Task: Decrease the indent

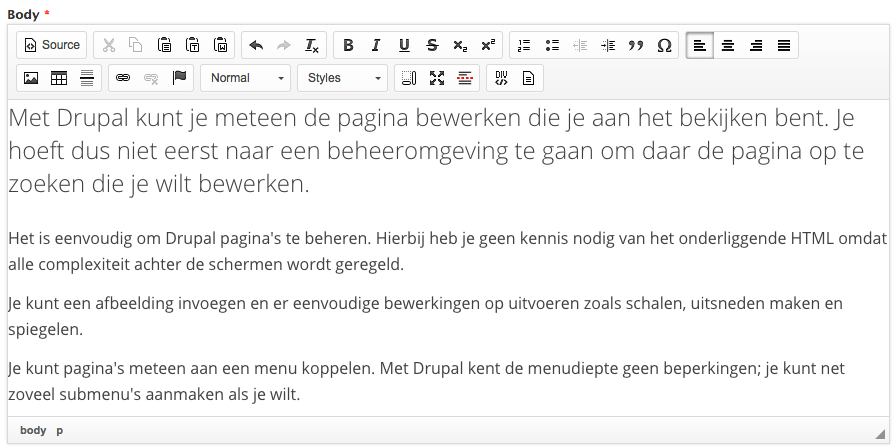Action: point(580,45)
